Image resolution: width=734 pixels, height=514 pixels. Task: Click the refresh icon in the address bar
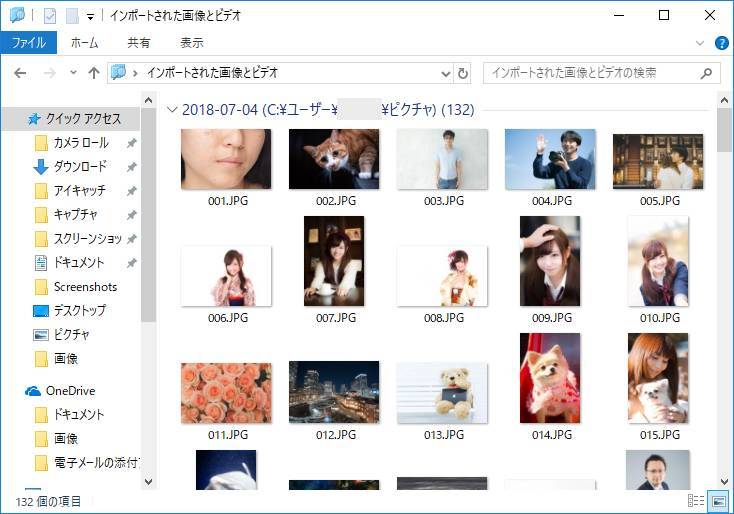coord(462,73)
